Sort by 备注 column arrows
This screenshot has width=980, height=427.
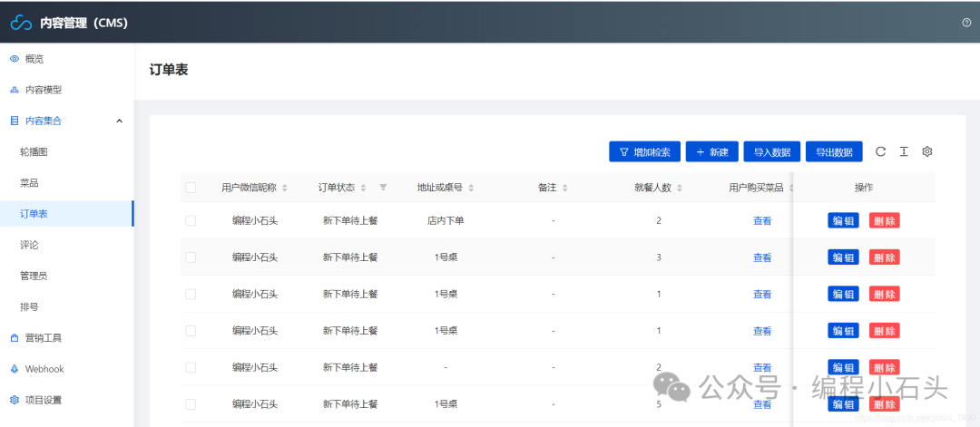565,188
